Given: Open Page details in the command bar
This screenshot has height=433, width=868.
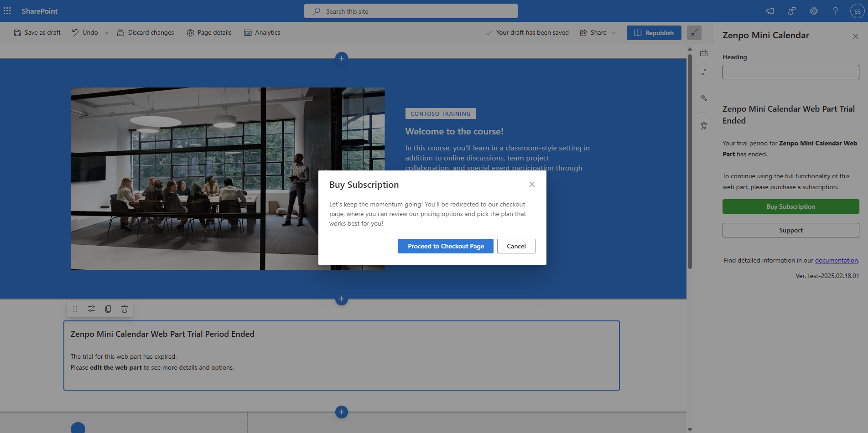Looking at the screenshot, I should tap(209, 33).
